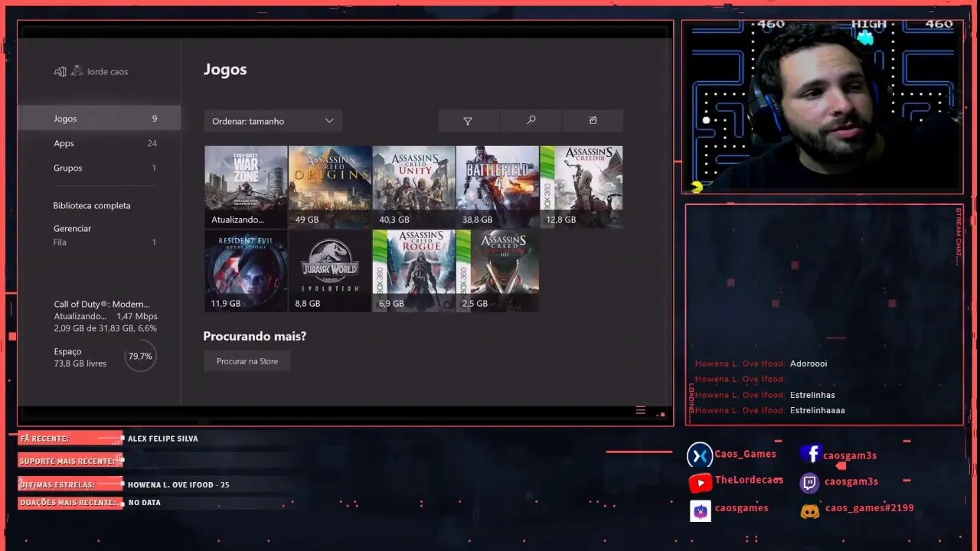The width and height of the screenshot is (980, 551).
Task: Open Fila queue entry
Action: coord(104,242)
